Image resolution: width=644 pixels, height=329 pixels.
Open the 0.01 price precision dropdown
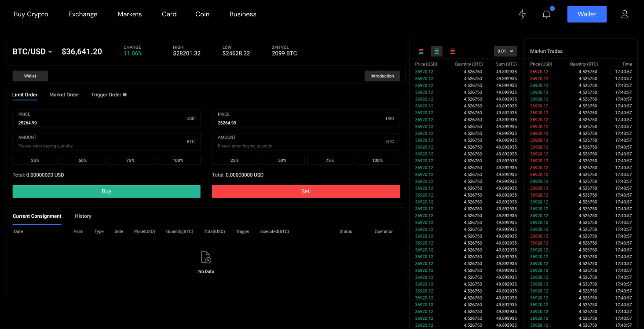click(505, 51)
